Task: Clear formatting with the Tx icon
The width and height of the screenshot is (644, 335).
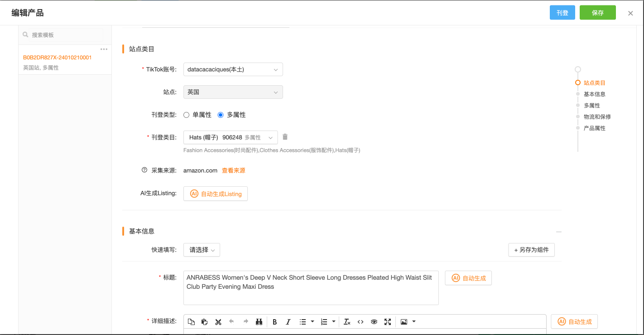Action: 347,322
